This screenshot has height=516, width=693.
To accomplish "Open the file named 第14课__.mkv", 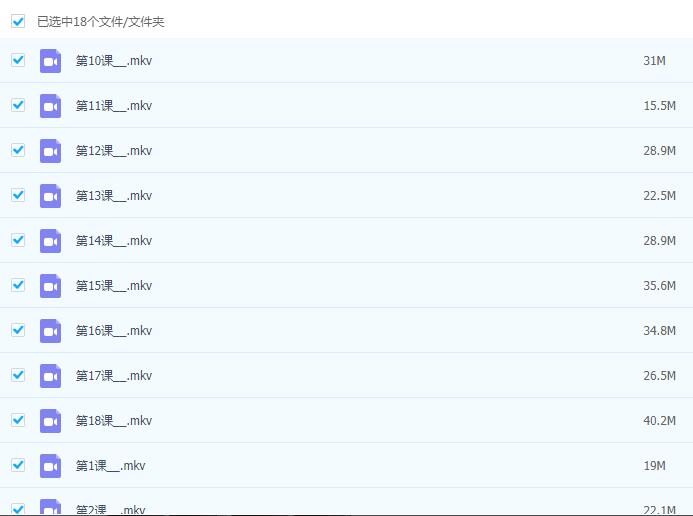I will [x=114, y=241].
